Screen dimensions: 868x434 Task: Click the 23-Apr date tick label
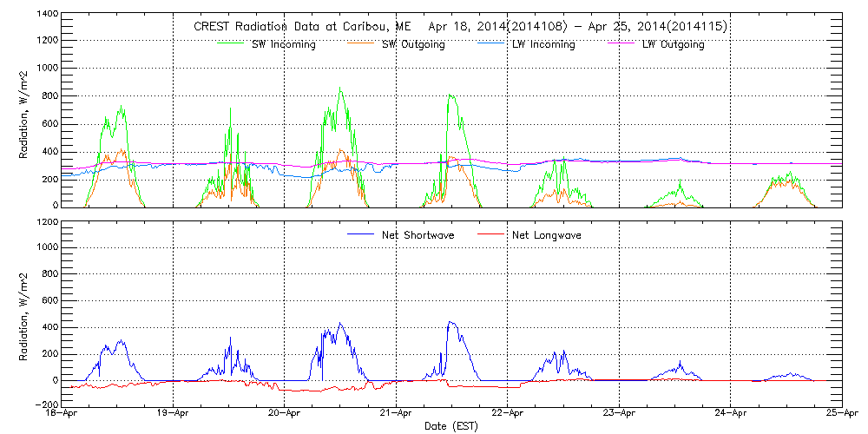(619, 415)
